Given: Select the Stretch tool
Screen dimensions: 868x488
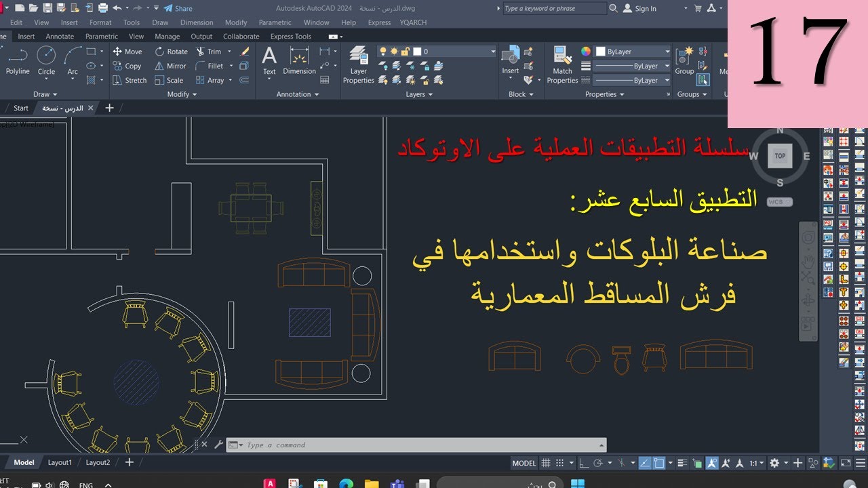Looking at the screenshot, I should click(x=130, y=80).
